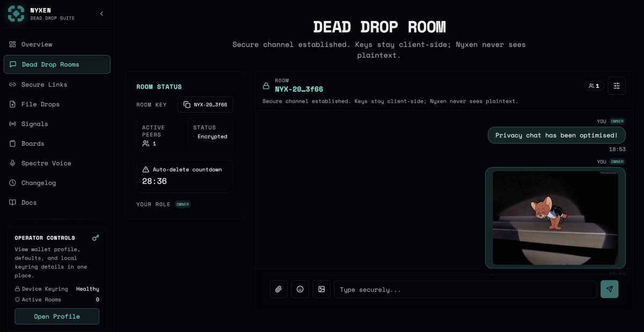This screenshot has width=644, height=332.
Task: Click the active peers count pill
Action: click(594, 85)
